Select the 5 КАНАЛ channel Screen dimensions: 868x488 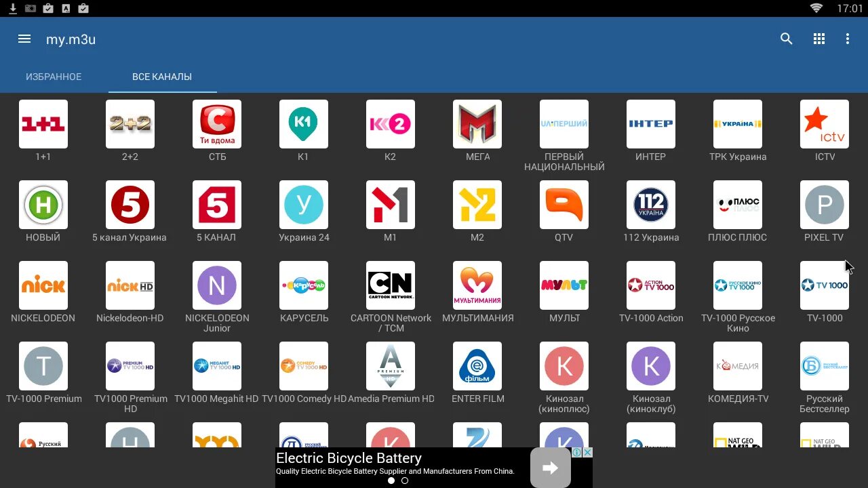click(217, 205)
